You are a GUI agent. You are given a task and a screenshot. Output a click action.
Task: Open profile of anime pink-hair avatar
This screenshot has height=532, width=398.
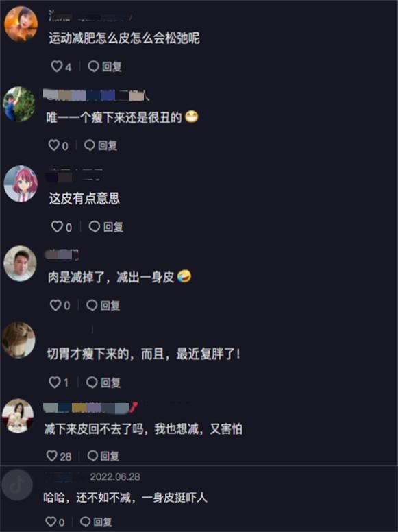click(x=21, y=184)
